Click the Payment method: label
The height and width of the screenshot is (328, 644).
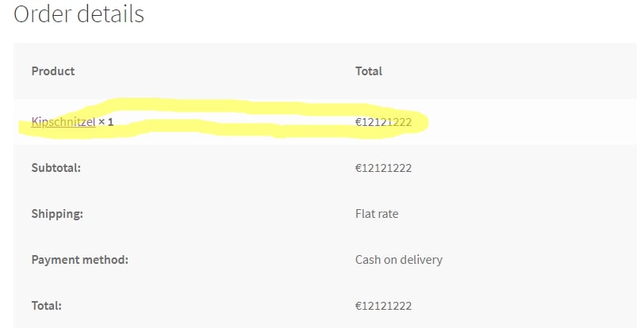79,260
